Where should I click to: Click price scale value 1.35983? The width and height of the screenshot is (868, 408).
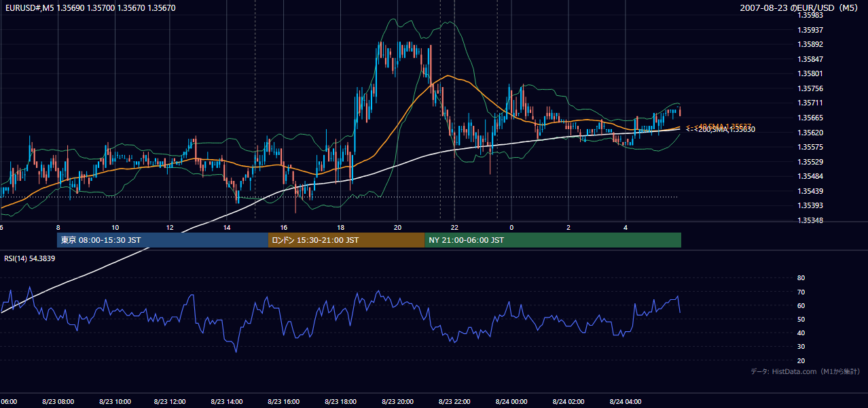[x=810, y=15]
